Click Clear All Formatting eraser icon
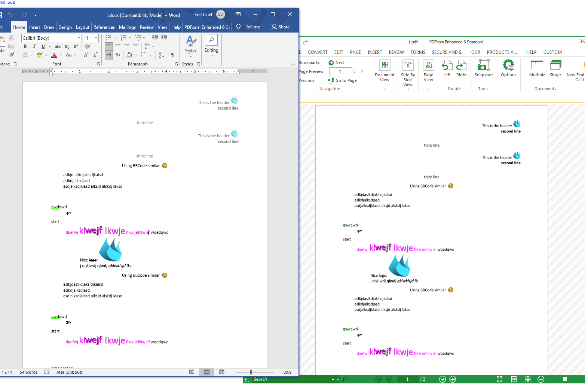This screenshot has width=585, height=392. [88, 46]
